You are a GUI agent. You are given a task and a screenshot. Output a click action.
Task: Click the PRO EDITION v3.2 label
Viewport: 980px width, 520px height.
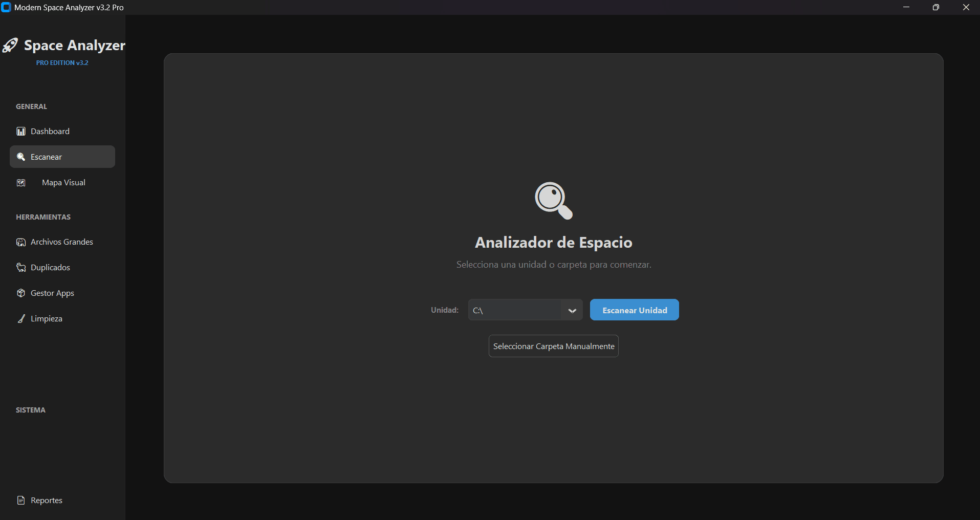[x=62, y=62]
